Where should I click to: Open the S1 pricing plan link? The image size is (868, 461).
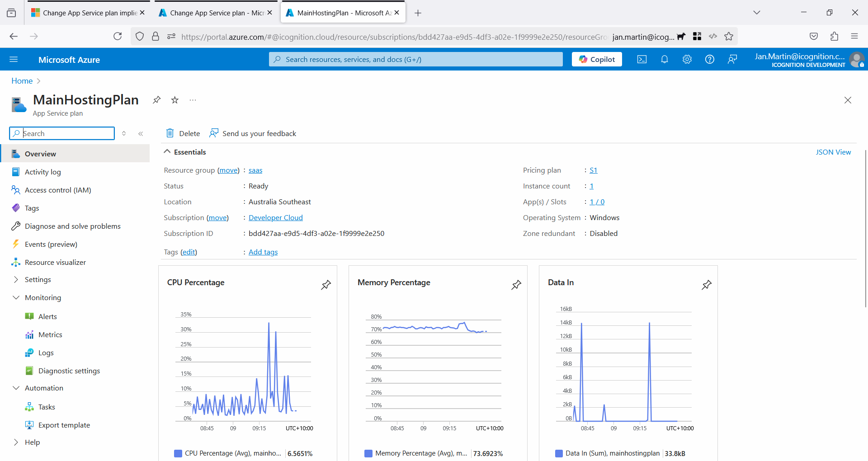594,170
